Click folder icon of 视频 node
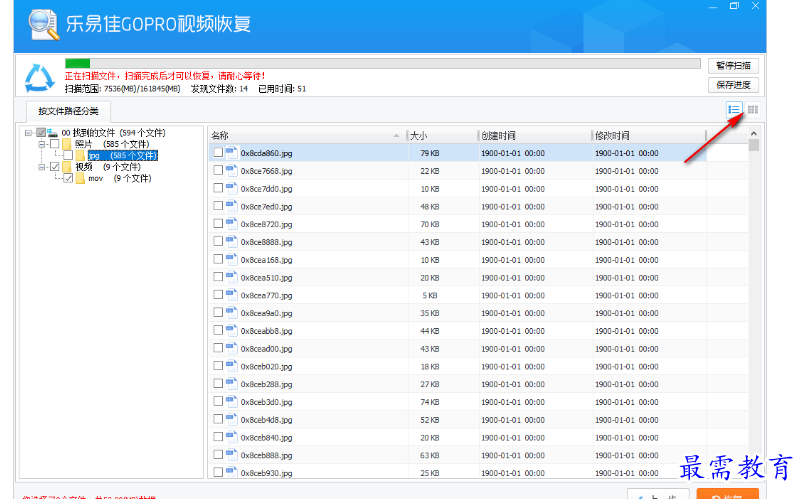The width and height of the screenshot is (801, 499). [x=67, y=167]
